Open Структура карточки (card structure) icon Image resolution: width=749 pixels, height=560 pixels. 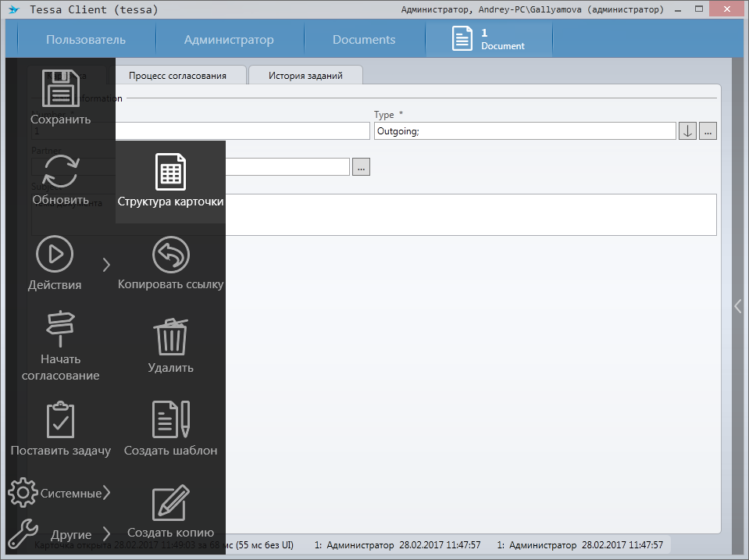[170, 172]
